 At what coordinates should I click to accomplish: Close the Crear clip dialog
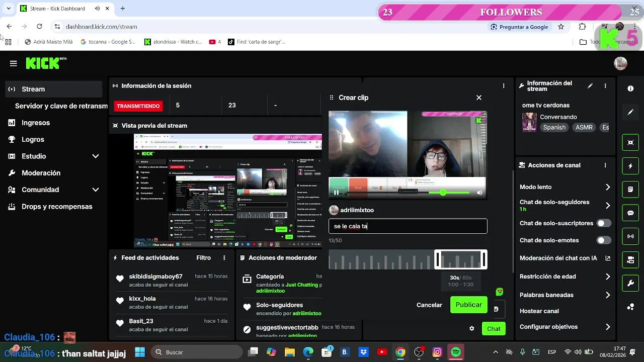(479, 98)
